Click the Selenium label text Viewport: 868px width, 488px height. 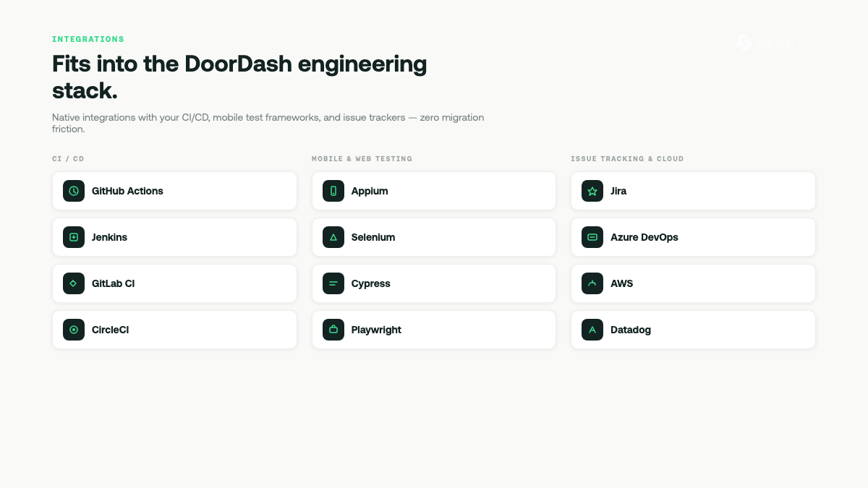point(373,237)
